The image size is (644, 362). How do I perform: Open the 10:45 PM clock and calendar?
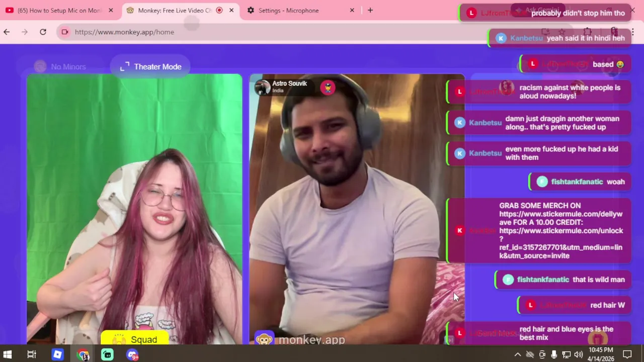click(601, 354)
